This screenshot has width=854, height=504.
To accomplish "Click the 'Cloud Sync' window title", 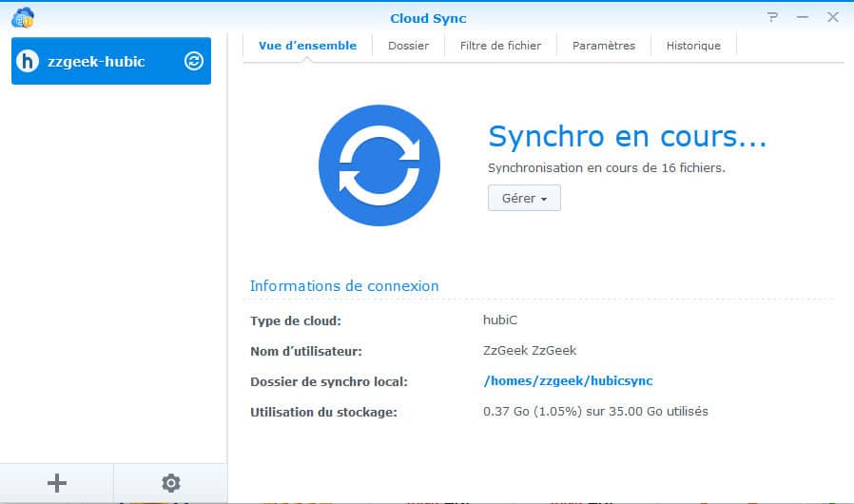I will pos(428,18).
